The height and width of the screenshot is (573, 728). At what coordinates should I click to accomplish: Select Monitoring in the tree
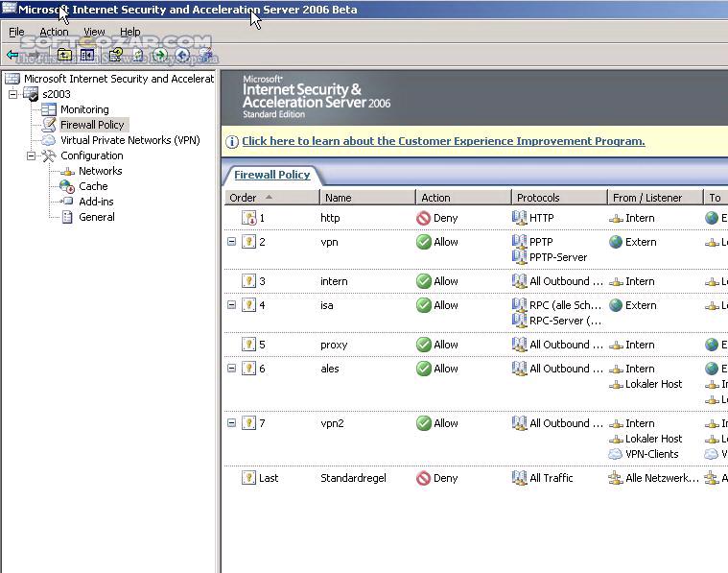(x=84, y=109)
